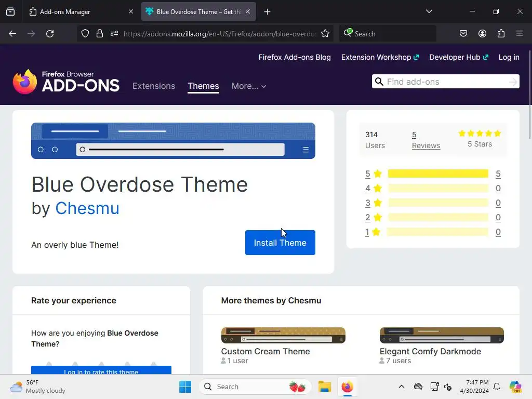The width and height of the screenshot is (532, 399).
Task: Click the Install Theme button
Action: (280, 243)
